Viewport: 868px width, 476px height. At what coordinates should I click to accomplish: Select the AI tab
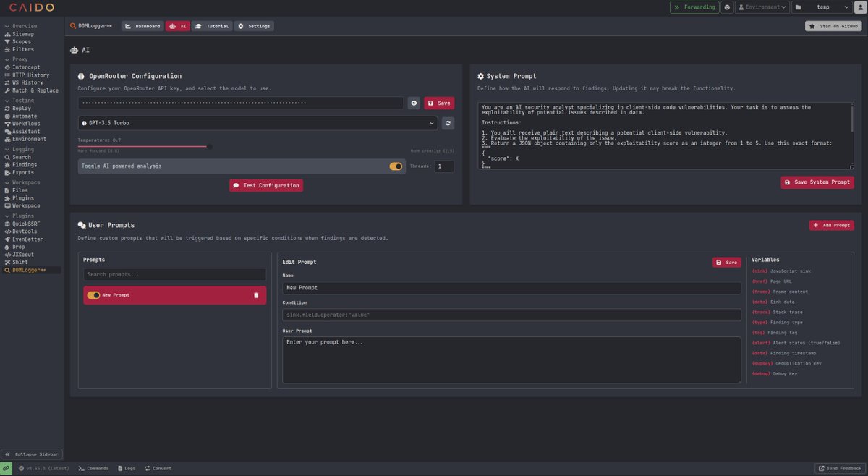[x=178, y=26]
